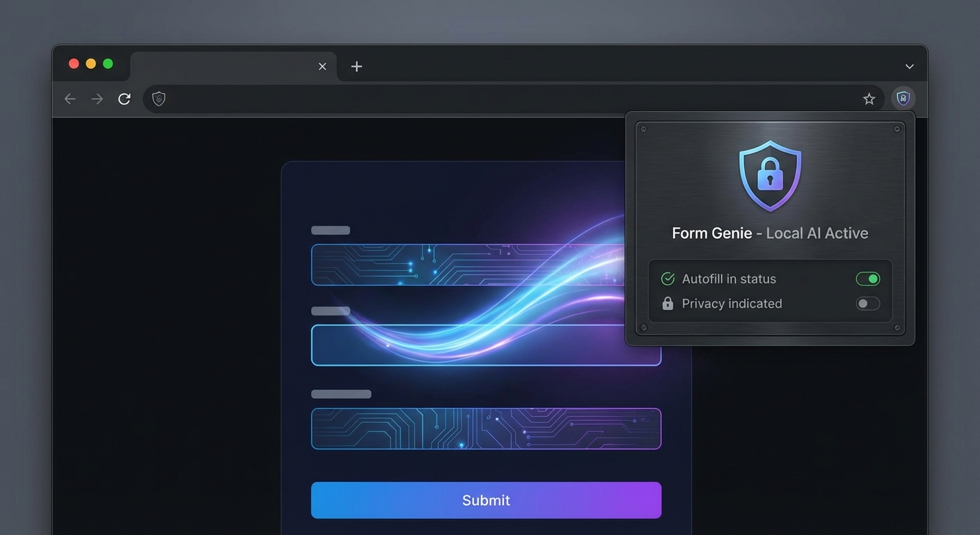Click the security shield in the address bar
The width and height of the screenshot is (980, 535).
tap(159, 98)
